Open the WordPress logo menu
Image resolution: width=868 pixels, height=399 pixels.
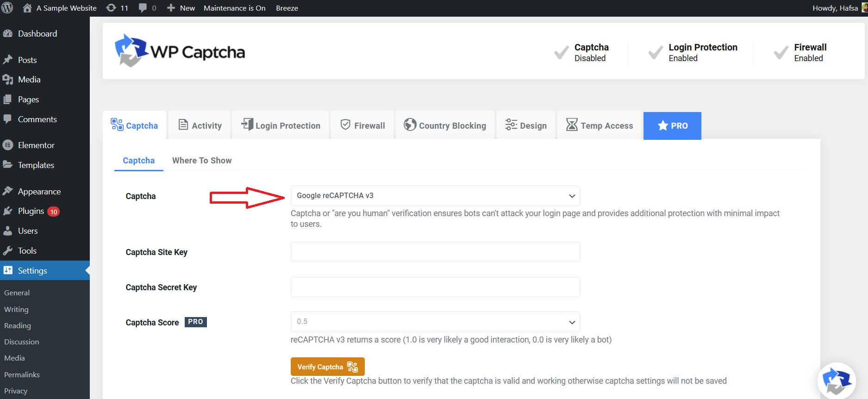tap(7, 7)
